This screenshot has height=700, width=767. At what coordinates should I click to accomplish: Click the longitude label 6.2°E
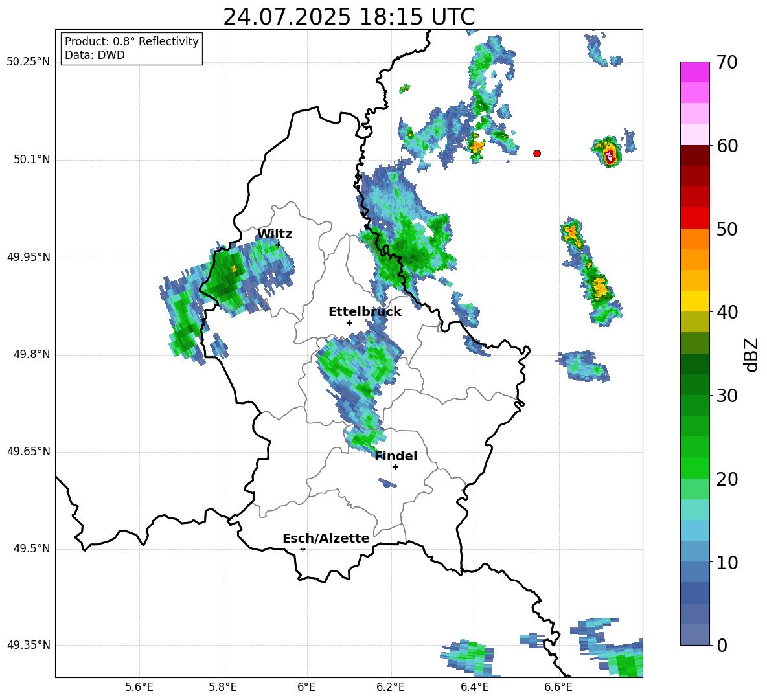[391, 687]
